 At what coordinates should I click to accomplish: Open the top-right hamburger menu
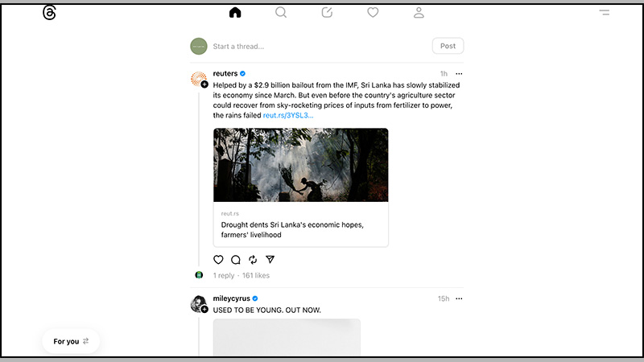pos(604,13)
